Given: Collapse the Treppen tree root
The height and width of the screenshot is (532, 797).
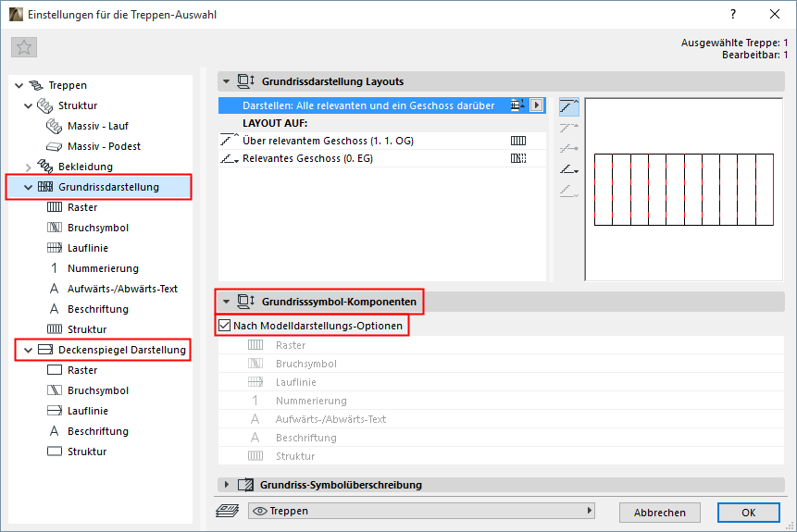Looking at the screenshot, I should [19, 85].
